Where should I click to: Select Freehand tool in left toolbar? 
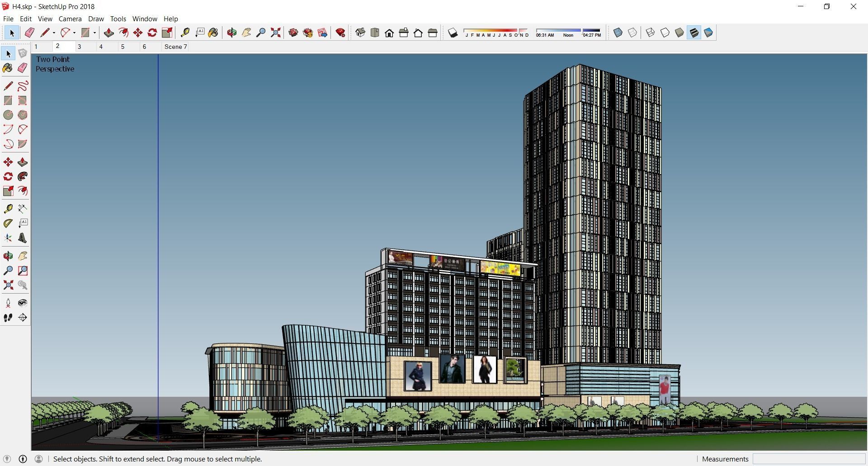click(x=23, y=86)
